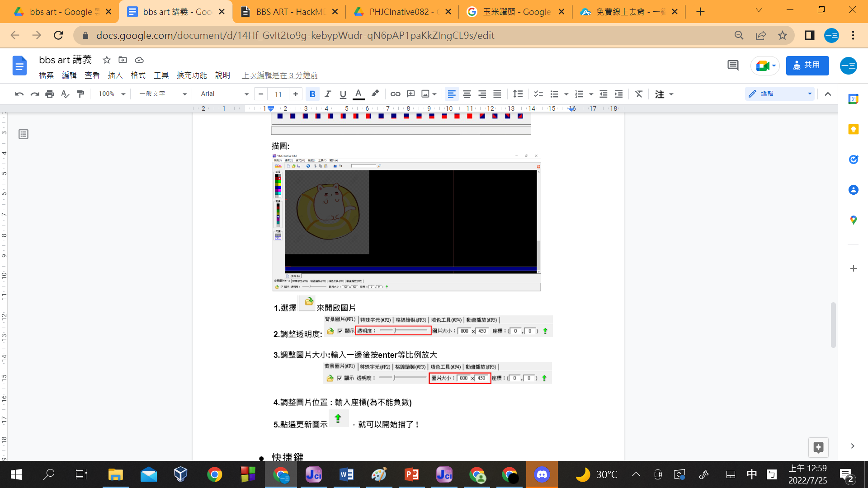Open the highlight color pen tool
The height and width of the screenshot is (488, 868).
click(x=375, y=94)
